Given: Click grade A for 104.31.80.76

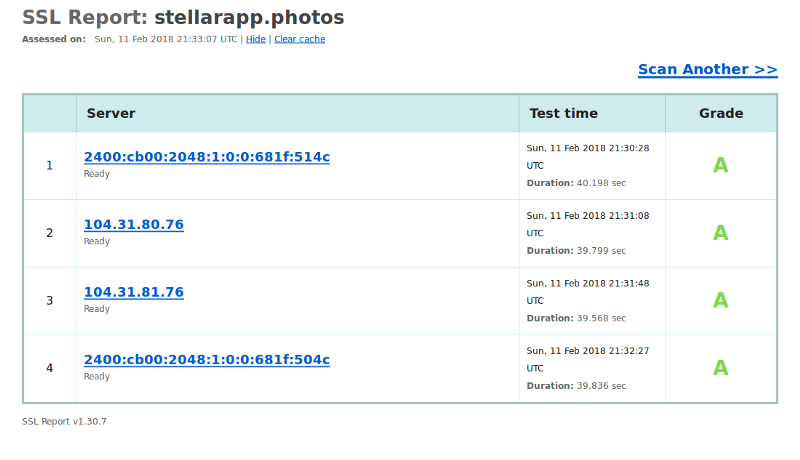Looking at the screenshot, I should tap(720, 233).
